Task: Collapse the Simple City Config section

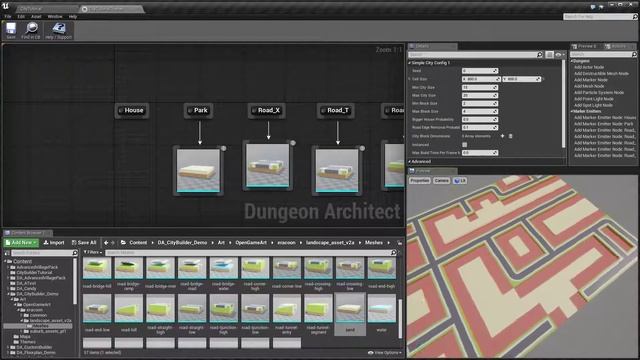Action: coord(410,63)
